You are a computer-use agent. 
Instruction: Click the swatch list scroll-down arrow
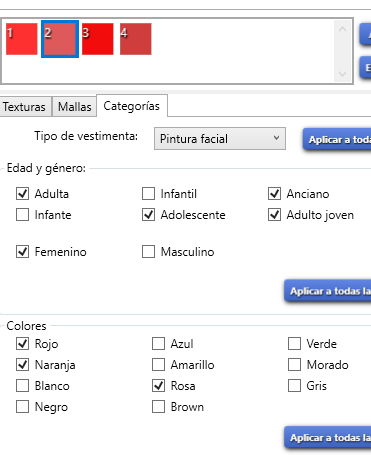(342, 74)
